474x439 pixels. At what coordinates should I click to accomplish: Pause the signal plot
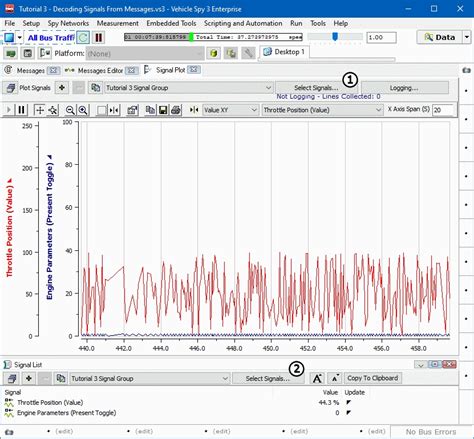[x=22, y=110]
